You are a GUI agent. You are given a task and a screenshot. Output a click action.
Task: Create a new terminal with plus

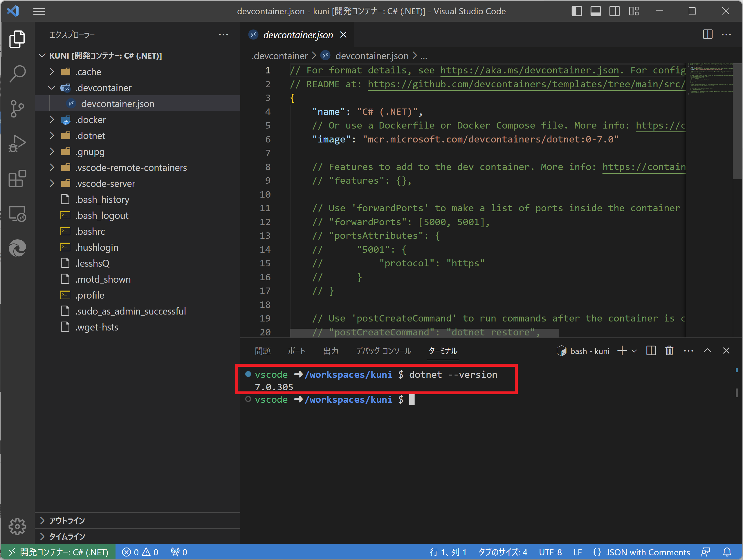(622, 351)
